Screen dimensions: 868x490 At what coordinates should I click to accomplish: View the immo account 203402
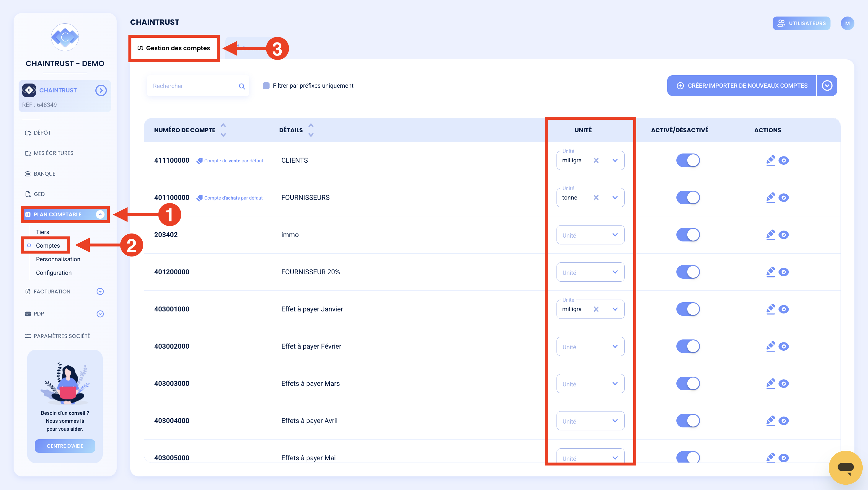click(x=784, y=235)
